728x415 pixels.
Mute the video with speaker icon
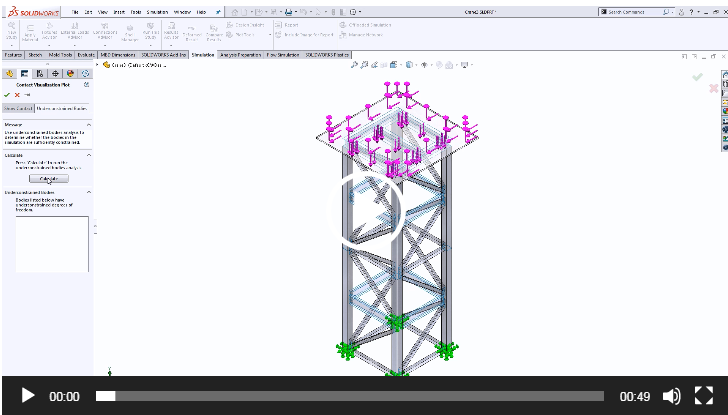672,396
